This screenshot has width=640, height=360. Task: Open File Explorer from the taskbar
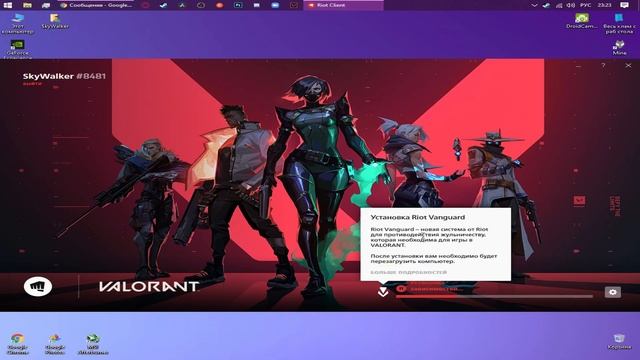tap(27, 5)
